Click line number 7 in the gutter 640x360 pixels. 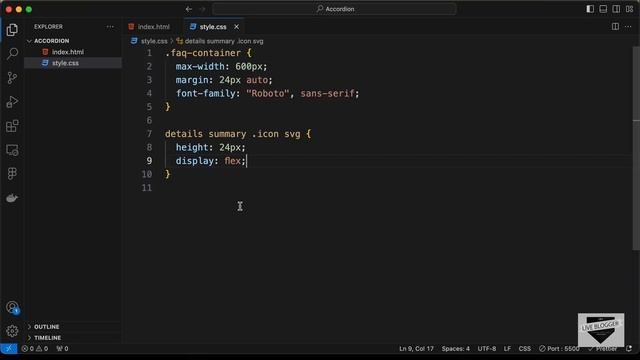(x=149, y=134)
